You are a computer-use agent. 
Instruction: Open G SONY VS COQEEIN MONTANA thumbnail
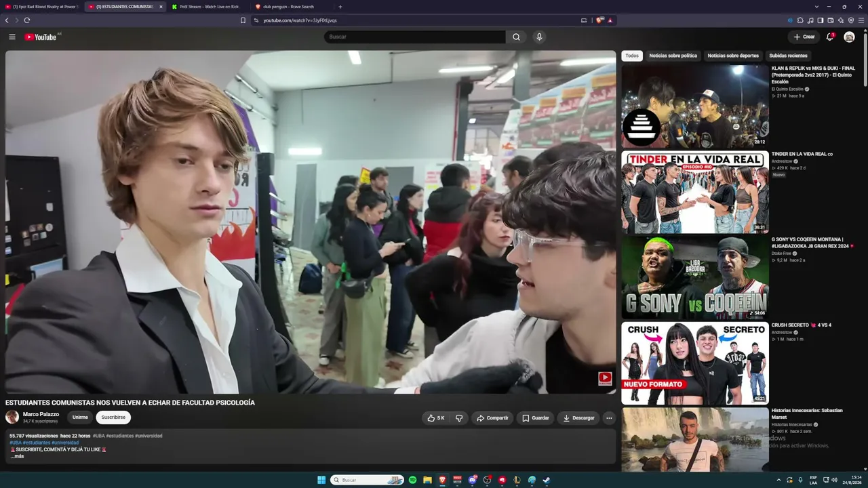pyautogui.click(x=695, y=278)
